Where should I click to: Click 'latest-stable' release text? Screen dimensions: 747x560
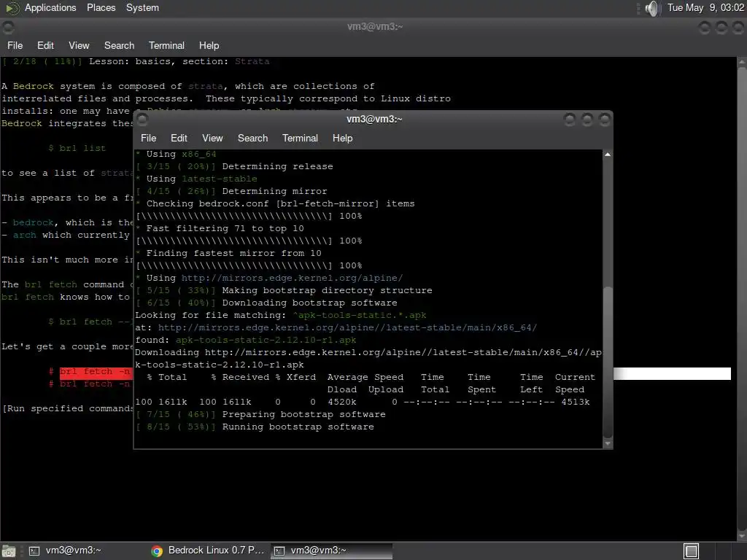click(x=219, y=179)
